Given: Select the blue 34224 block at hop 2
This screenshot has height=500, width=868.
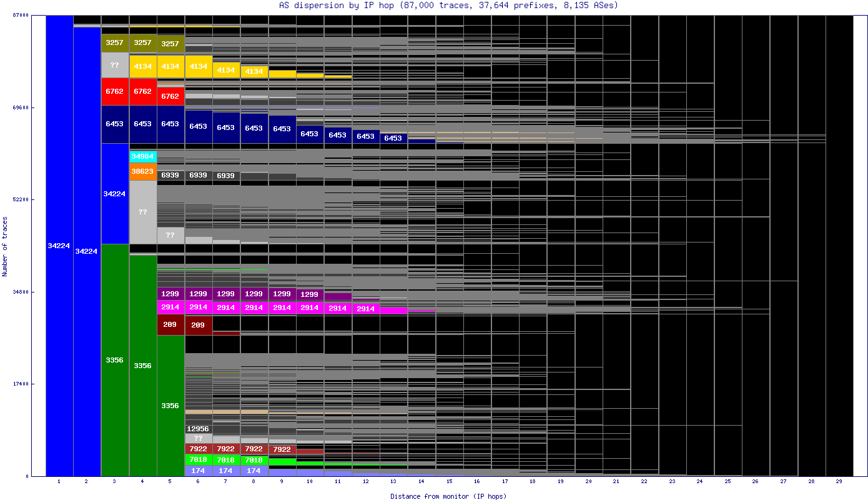Looking at the screenshot, I should pyautogui.click(x=87, y=252).
